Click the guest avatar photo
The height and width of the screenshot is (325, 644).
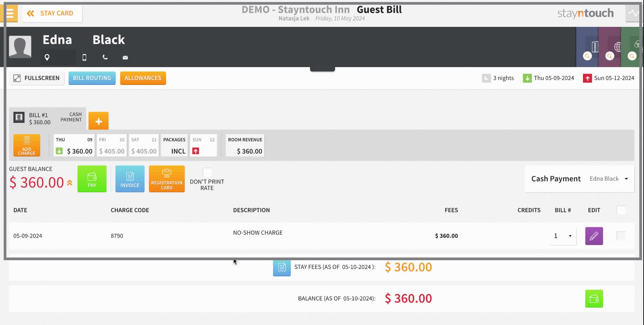(x=20, y=47)
